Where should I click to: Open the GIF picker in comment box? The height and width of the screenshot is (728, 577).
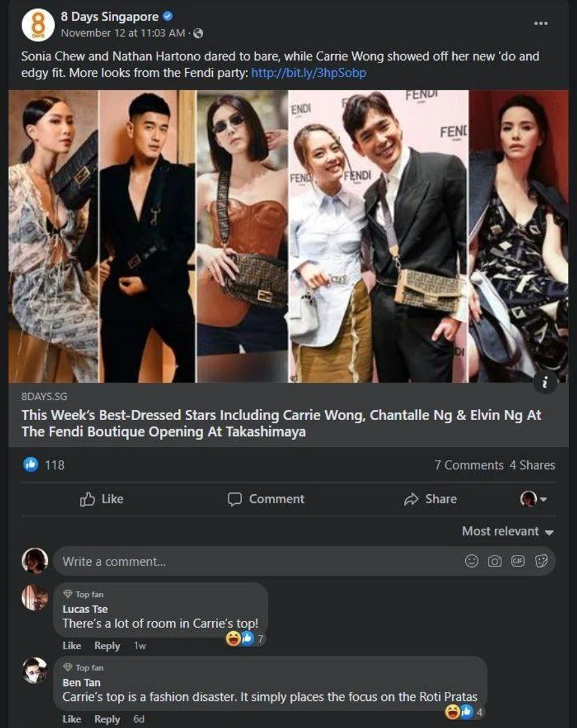point(517,561)
